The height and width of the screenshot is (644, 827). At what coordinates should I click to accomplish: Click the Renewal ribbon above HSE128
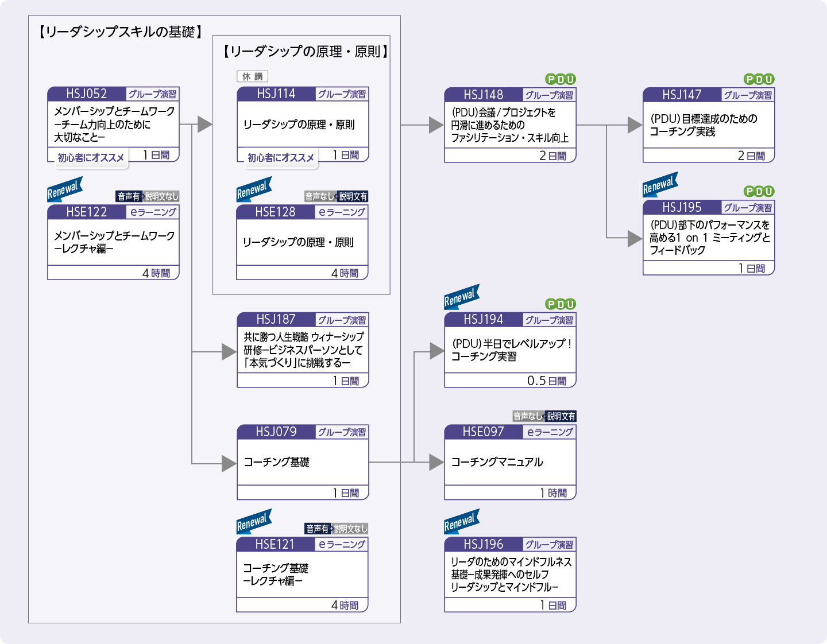tap(254, 189)
